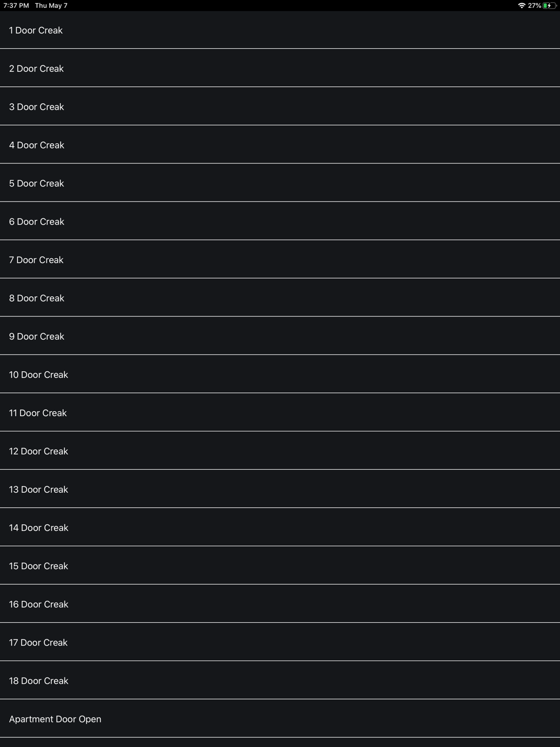
Task: Tap the 17 Door Creak row
Action: 38,642
